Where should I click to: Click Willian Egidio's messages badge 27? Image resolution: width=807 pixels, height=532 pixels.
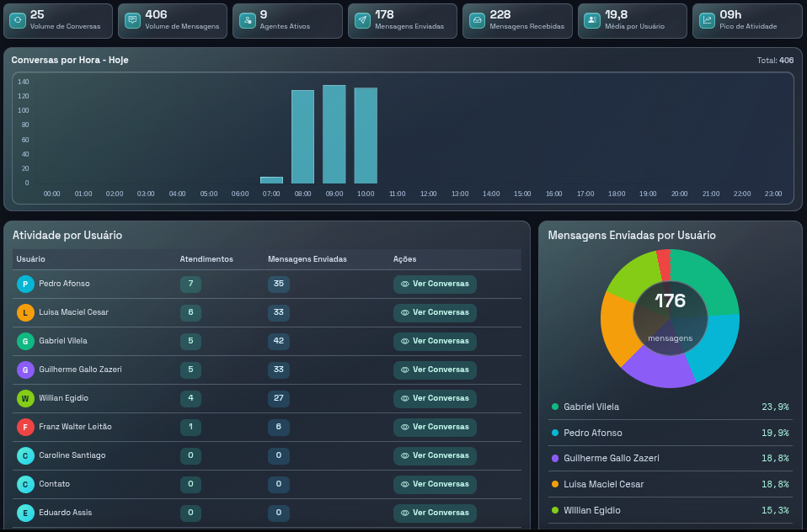pyautogui.click(x=279, y=398)
